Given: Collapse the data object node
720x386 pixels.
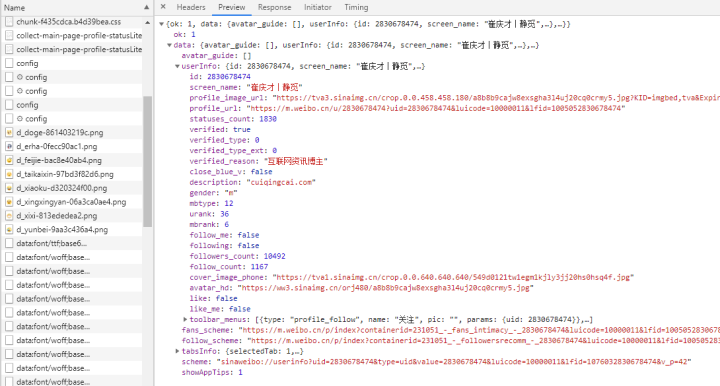Looking at the screenshot, I should 169,45.
